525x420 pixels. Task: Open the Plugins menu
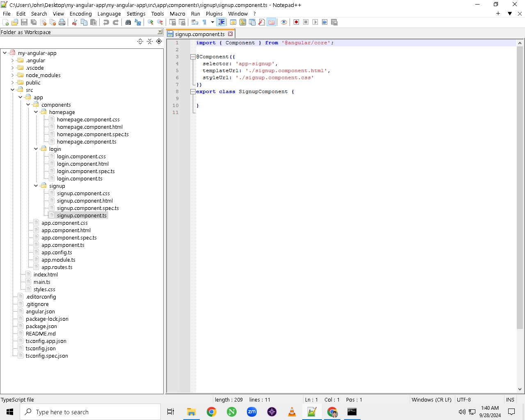point(214,14)
